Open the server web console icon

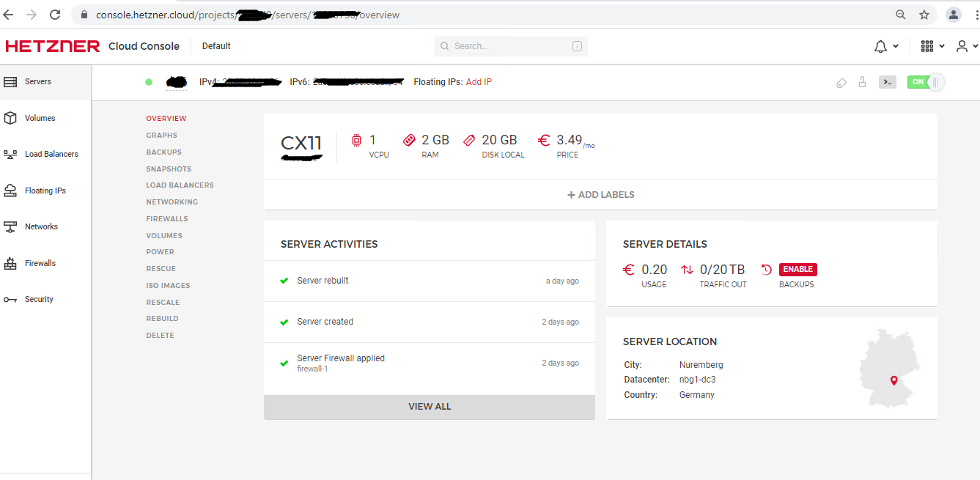[887, 82]
